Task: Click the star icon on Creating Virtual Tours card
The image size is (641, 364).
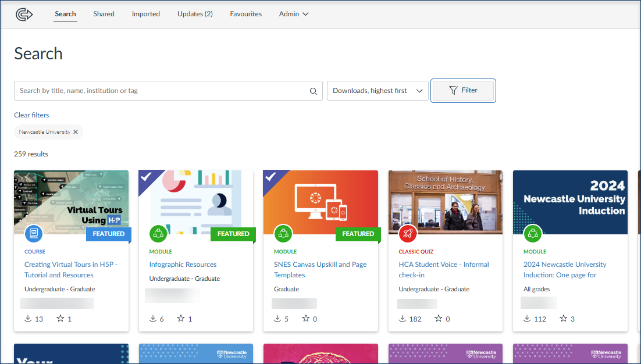Action: 60,318
